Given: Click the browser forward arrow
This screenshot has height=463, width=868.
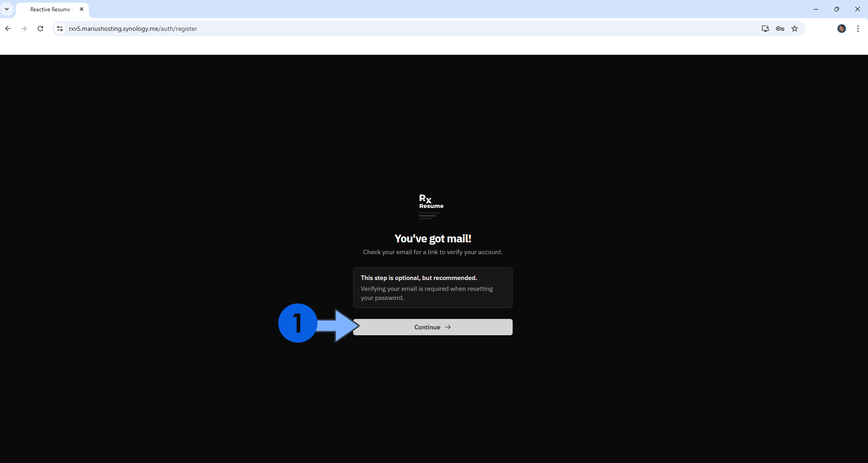Looking at the screenshot, I should click(x=24, y=29).
